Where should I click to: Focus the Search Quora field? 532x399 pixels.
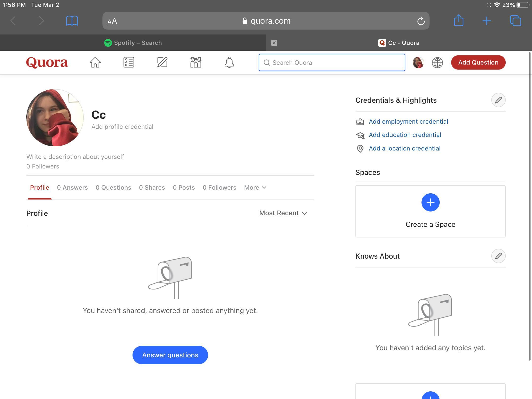pos(332,63)
